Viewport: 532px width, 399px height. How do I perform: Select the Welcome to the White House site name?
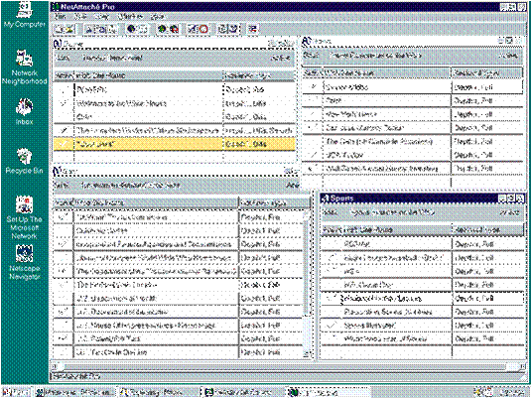[121, 103]
